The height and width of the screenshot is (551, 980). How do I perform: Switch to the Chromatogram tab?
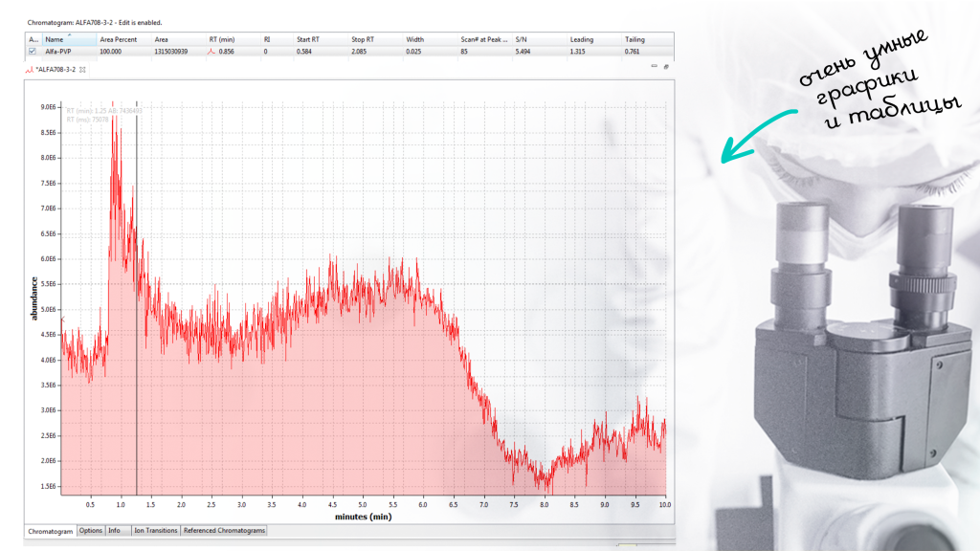(51, 530)
